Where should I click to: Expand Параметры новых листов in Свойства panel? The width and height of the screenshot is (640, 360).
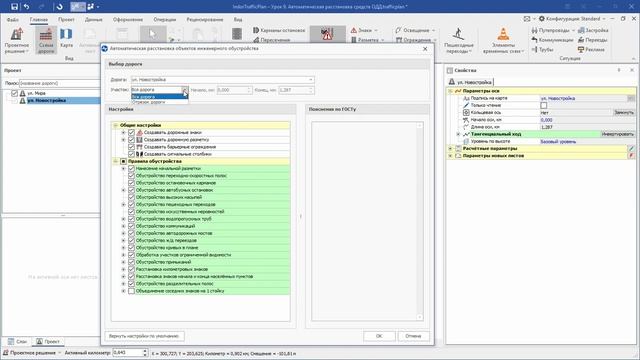(450, 156)
